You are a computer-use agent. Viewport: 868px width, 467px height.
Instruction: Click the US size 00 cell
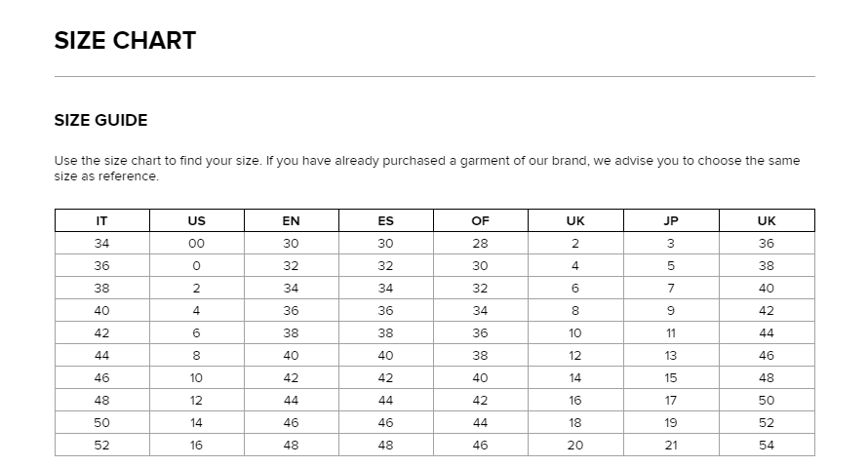(x=196, y=244)
